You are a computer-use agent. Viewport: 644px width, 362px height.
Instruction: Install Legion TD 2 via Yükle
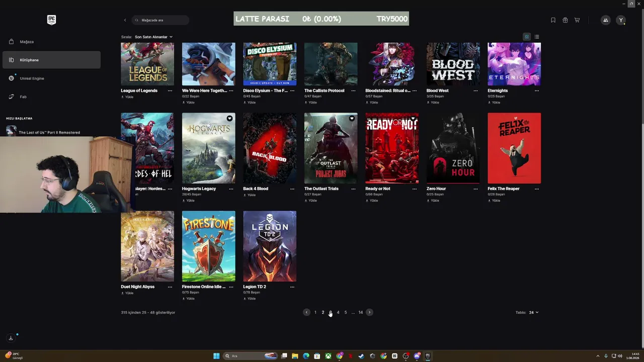coord(250,299)
